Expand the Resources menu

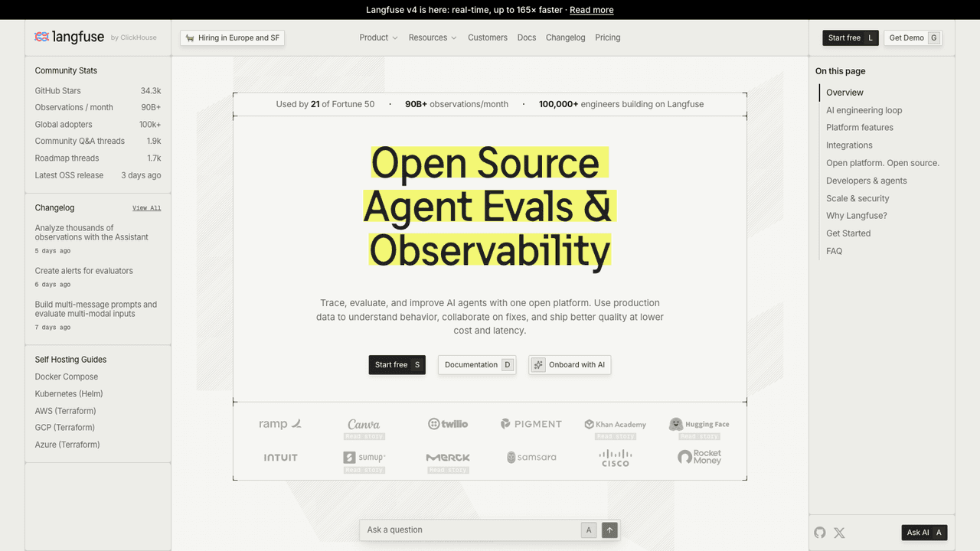click(x=433, y=37)
